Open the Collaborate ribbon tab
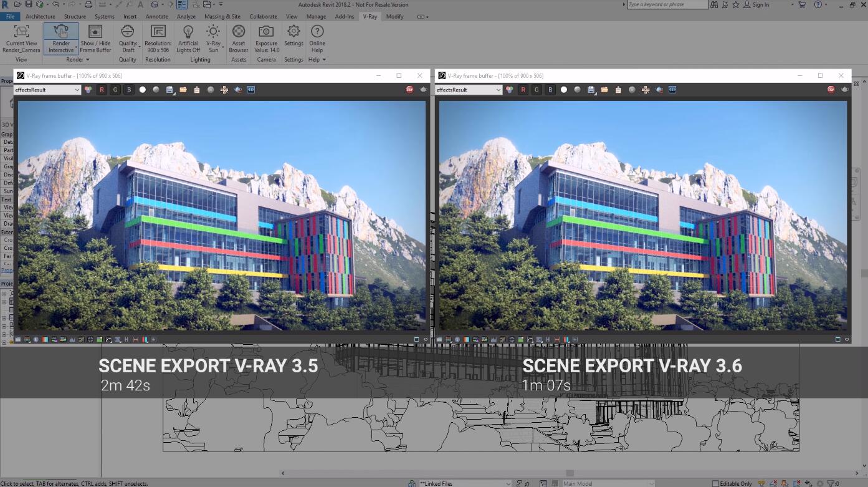Image resolution: width=868 pixels, height=487 pixels. click(264, 16)
